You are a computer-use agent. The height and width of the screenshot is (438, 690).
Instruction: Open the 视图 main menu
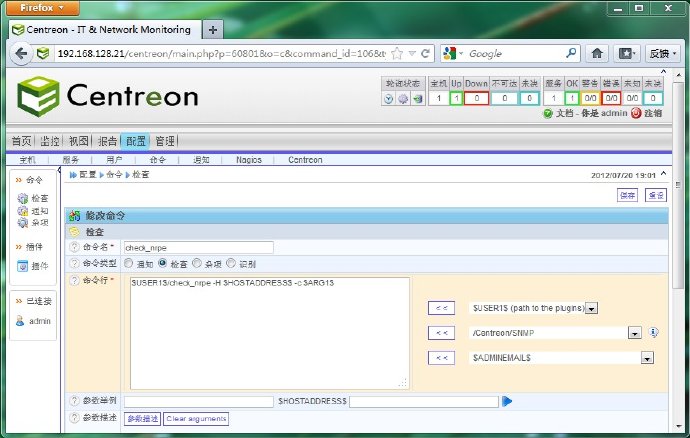tap(78, 141)
